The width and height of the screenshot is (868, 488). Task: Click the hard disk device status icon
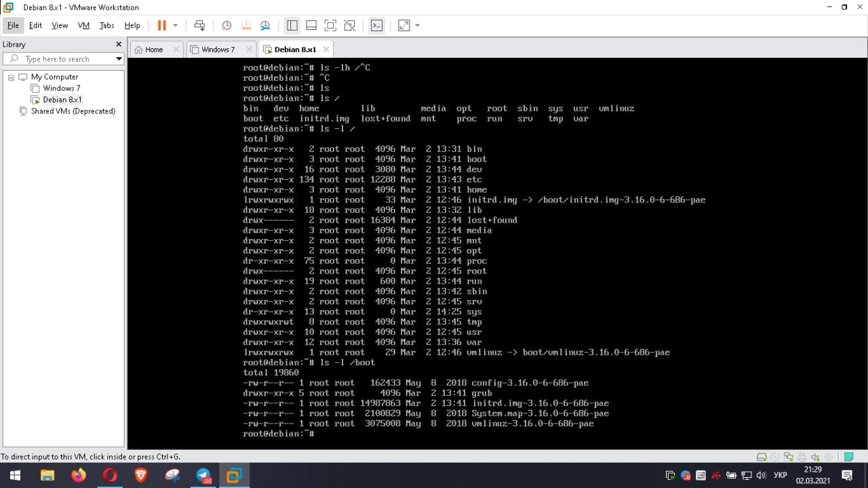(762, 457)
